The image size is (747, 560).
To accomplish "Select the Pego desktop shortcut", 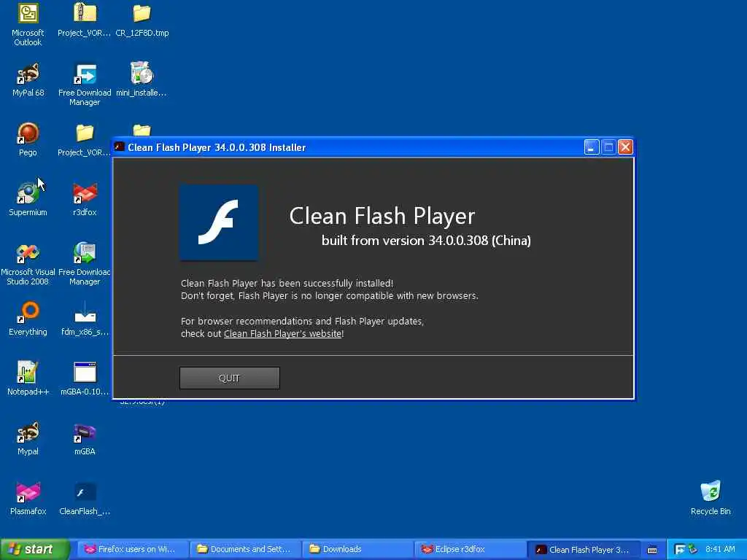I will 28,133.
